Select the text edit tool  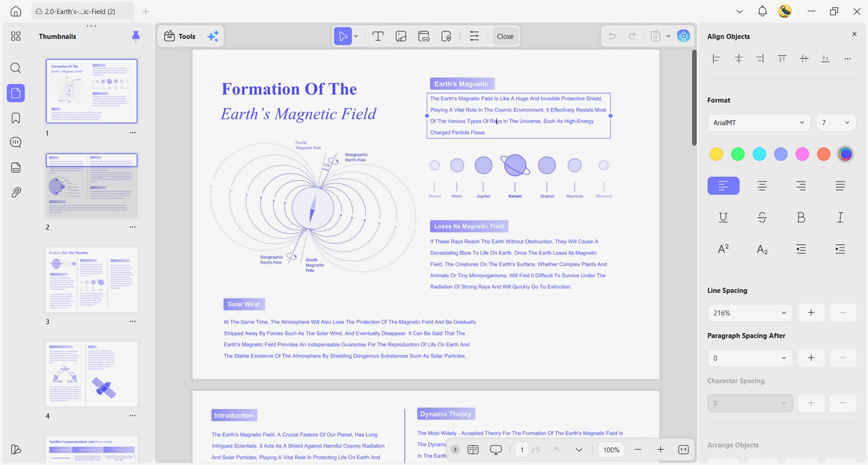[x=378, y=37]
